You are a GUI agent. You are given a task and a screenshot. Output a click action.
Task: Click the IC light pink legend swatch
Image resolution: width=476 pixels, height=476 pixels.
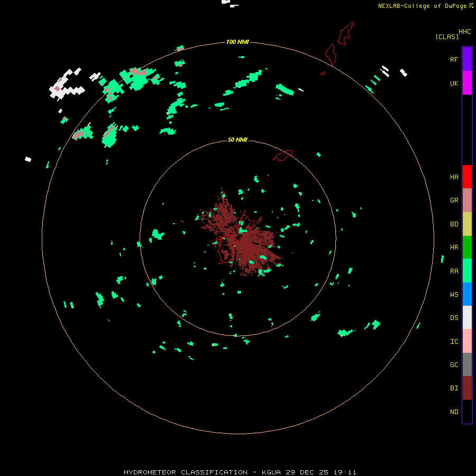point(467,341)
